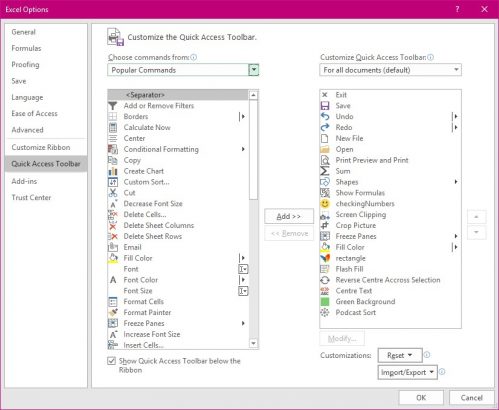
Task: Click the Create Chart bar icon
Action: (x=113, y=171)
